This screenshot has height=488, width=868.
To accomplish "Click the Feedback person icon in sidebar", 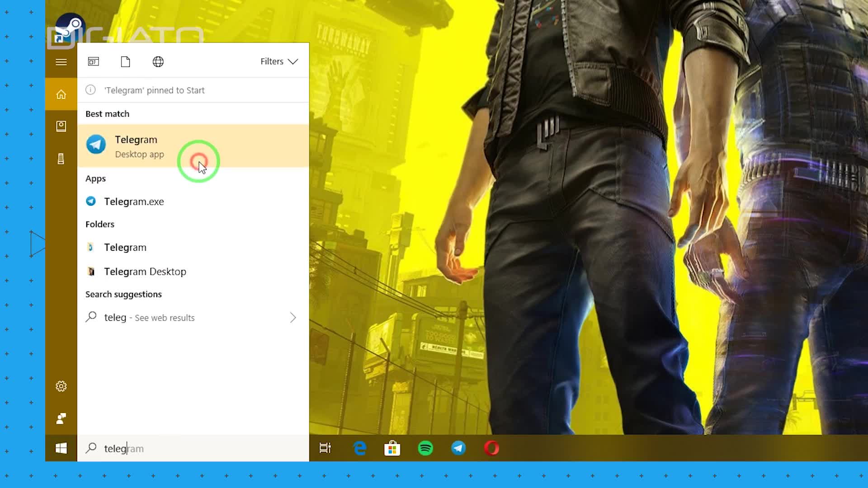I will click(x=61, y=418).
